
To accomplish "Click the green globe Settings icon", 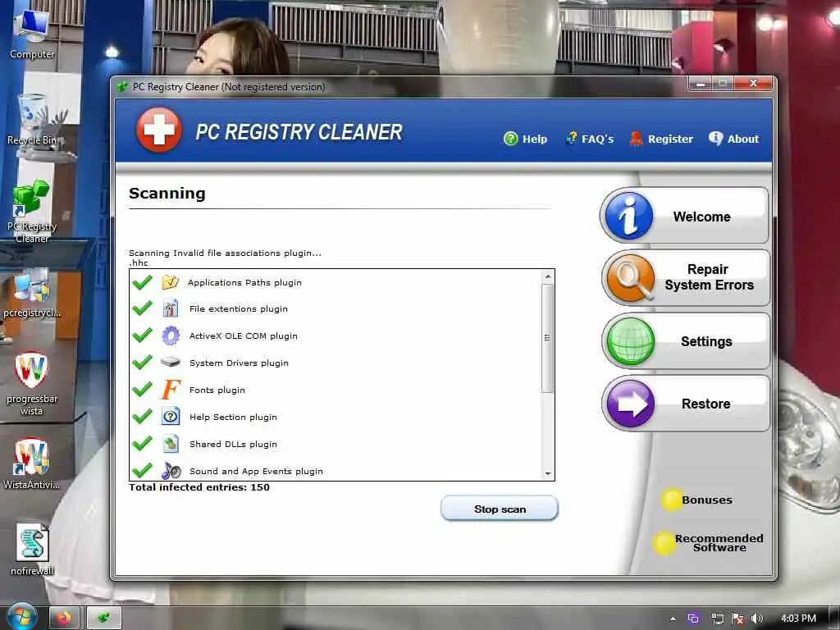I will coord(631,341).
